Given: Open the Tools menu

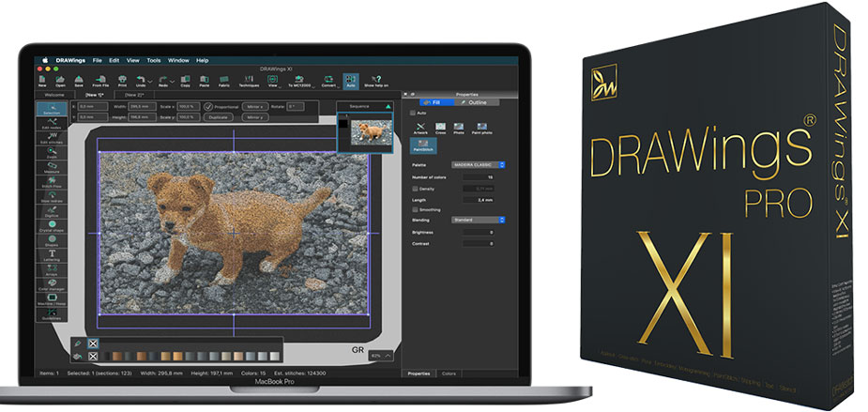Looking at the screenshot, I should (x=154, y=60).
